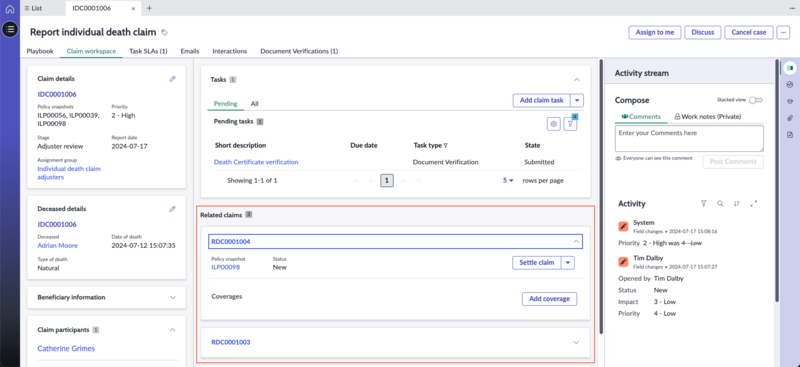Show the Pending tasks tab
Viewport: 800px width, 367px height.
[x=226, y=104]
